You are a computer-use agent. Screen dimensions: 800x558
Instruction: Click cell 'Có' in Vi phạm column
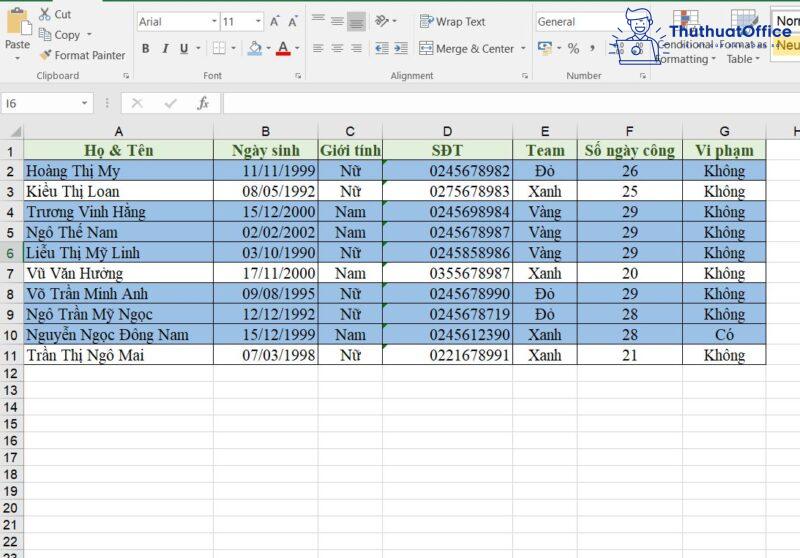[x=724, y=334]
